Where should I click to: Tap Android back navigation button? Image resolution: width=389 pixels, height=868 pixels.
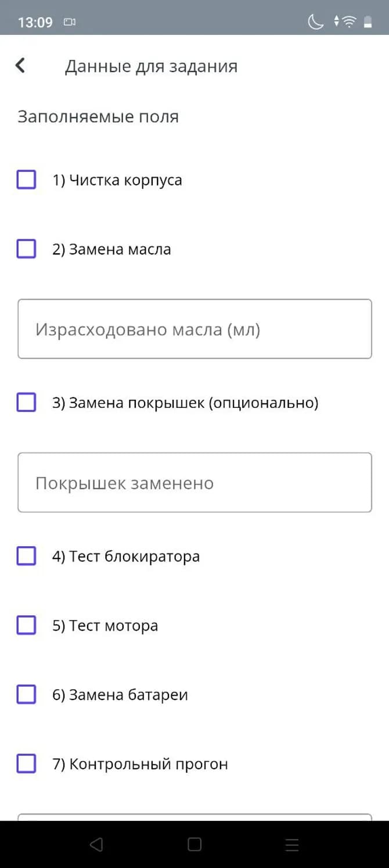point(96,844)
